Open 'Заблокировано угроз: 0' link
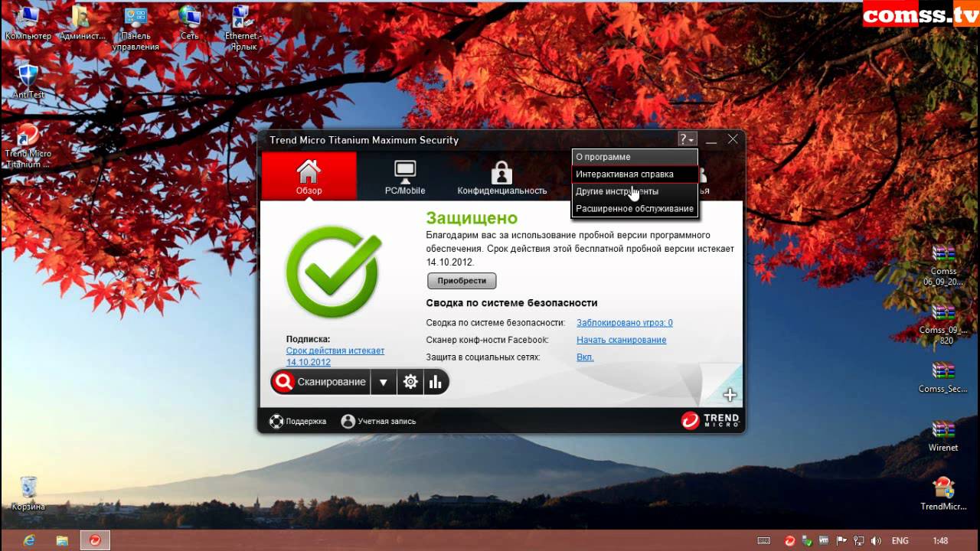Screen dimensions: 980x551 click(625, 323)
